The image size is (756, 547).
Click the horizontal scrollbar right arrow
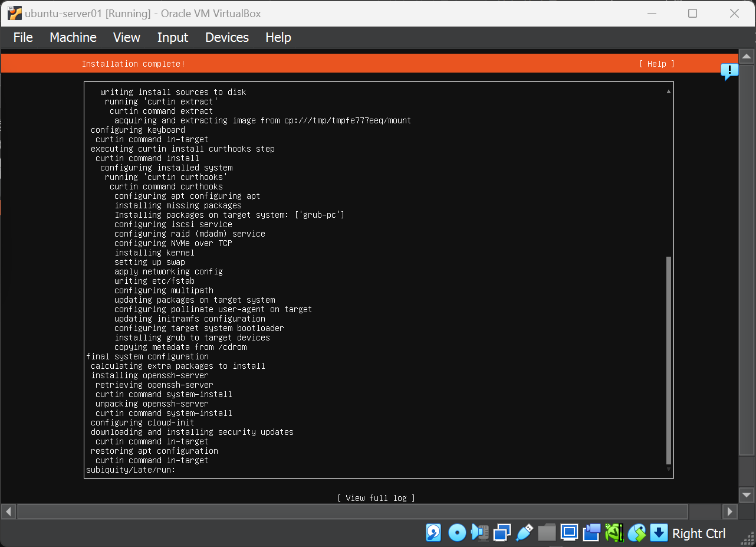730,511
